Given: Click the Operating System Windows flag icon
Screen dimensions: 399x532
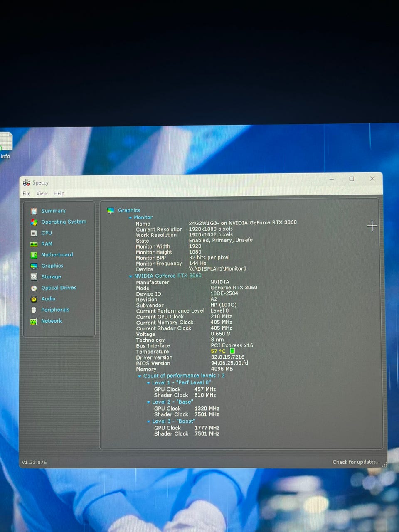Looking at the screenshot, I should pos(34,222).
